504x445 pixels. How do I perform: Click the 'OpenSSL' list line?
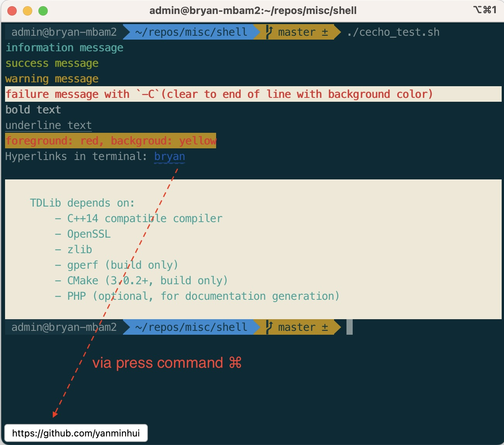83,234
